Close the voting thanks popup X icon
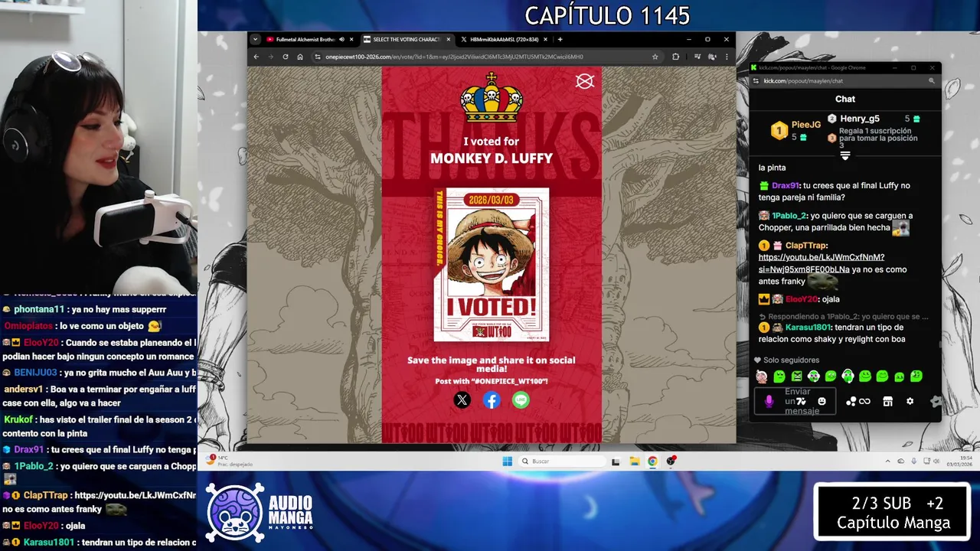The width and height of the screenshot is (980, 551). (x=585, y=81)
